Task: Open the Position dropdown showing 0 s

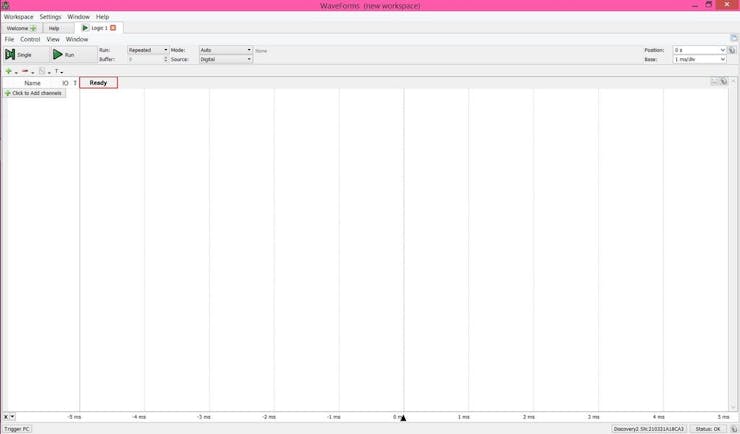Action: [699, 50]
